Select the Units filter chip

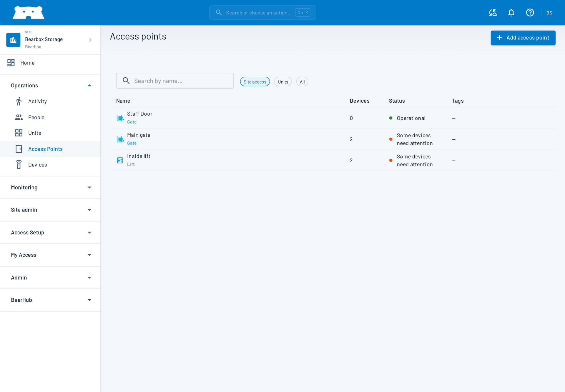(283, 82)
